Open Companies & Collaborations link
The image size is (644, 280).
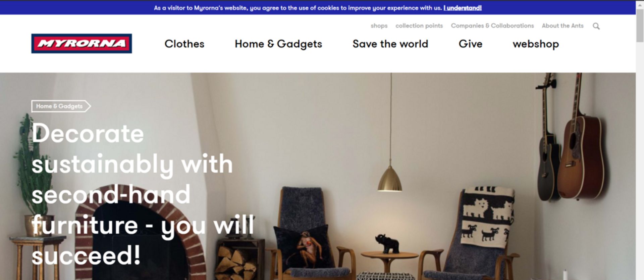click(x=492, y=26)
